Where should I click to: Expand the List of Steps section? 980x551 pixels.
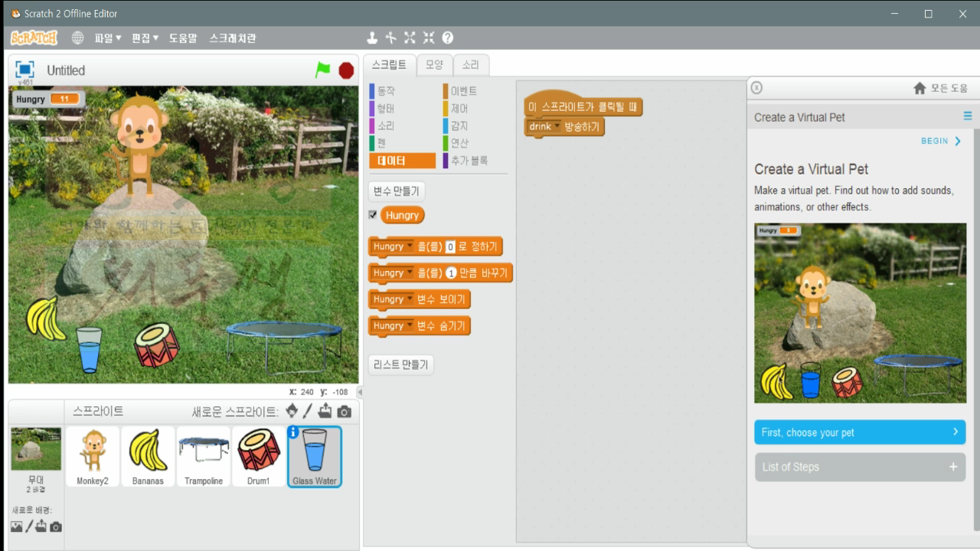click(860, 467)
